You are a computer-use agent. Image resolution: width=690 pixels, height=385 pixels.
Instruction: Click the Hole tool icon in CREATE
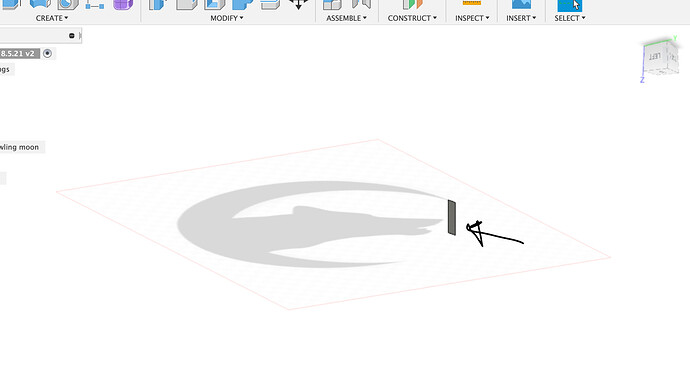(x=68, y=4)
